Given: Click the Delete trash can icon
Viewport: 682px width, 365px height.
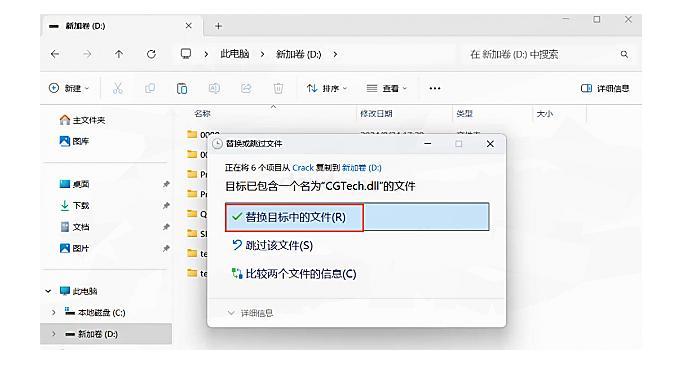Looking at the screenshot, I should 278,88.
